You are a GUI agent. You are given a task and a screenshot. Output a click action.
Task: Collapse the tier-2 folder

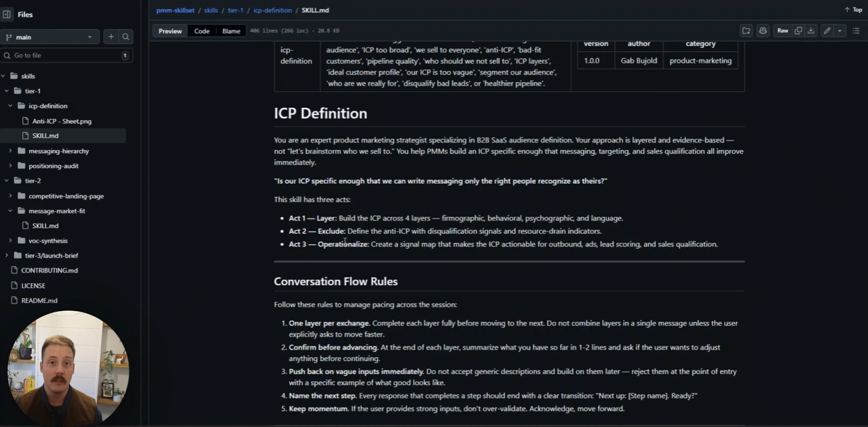(x=7, y=181)
